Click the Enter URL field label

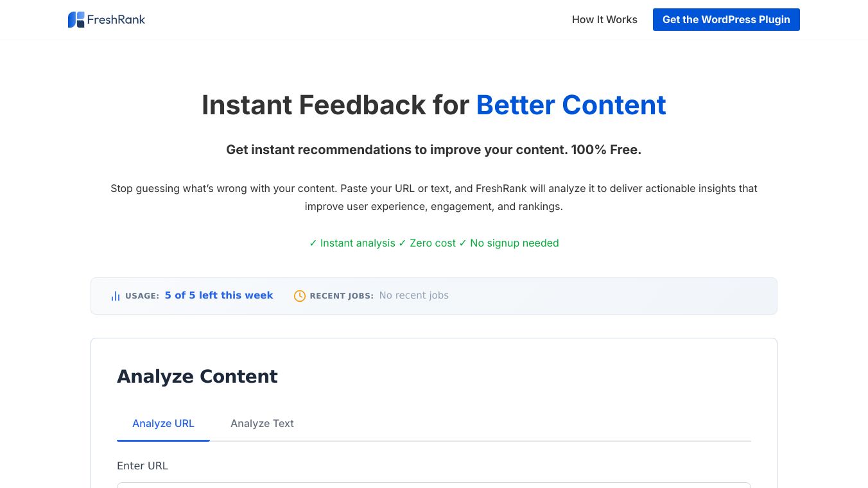pos(143,466)
